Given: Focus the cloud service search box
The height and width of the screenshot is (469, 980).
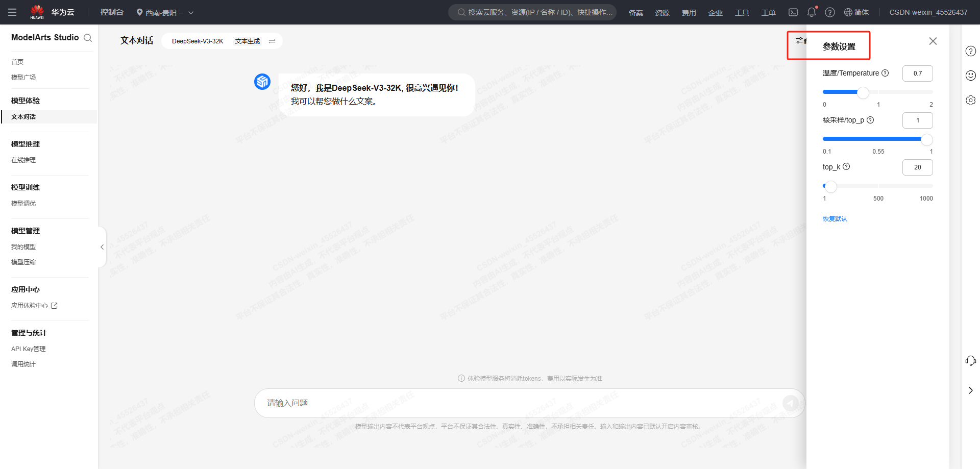Looking at the screenshot, I should coord(532,12).
